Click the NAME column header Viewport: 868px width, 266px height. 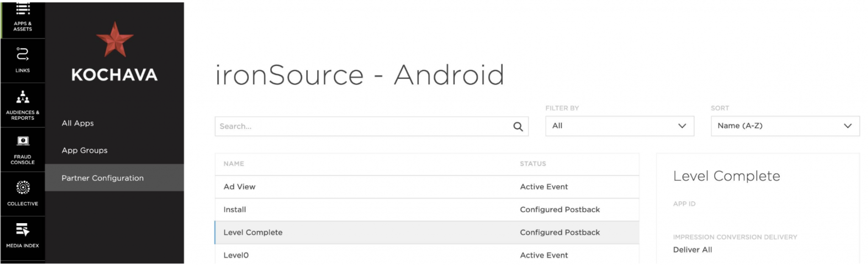coord(234,163)
